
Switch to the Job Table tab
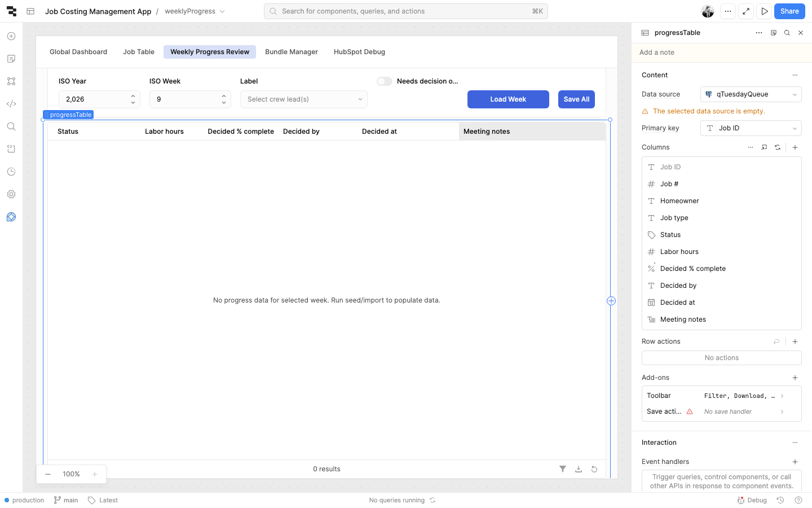(x=139, y=52)
